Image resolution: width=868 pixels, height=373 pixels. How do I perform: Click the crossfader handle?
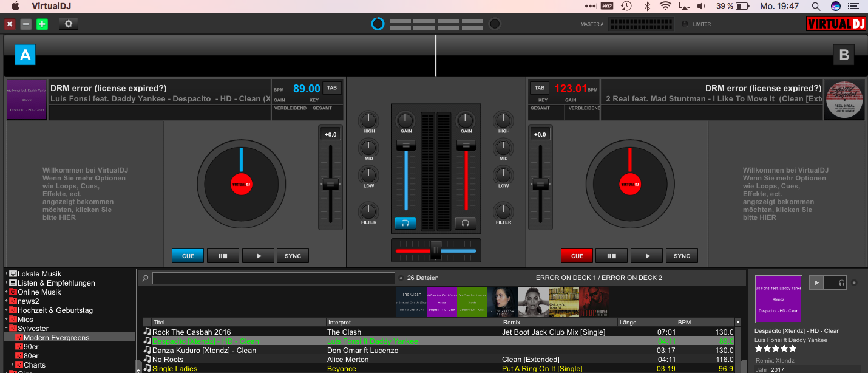(x=436, y=250)
